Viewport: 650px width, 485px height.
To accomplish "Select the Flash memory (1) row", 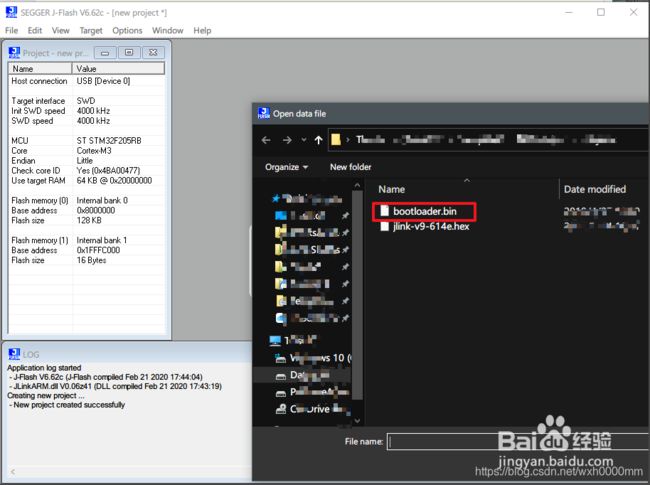I will coord(86,240).
